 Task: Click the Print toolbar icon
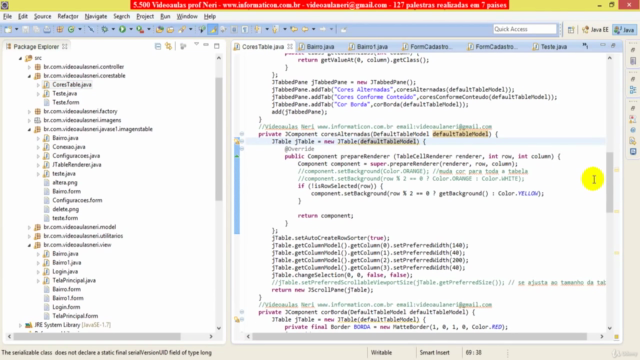pyautogui.click(x=47, y=29)
